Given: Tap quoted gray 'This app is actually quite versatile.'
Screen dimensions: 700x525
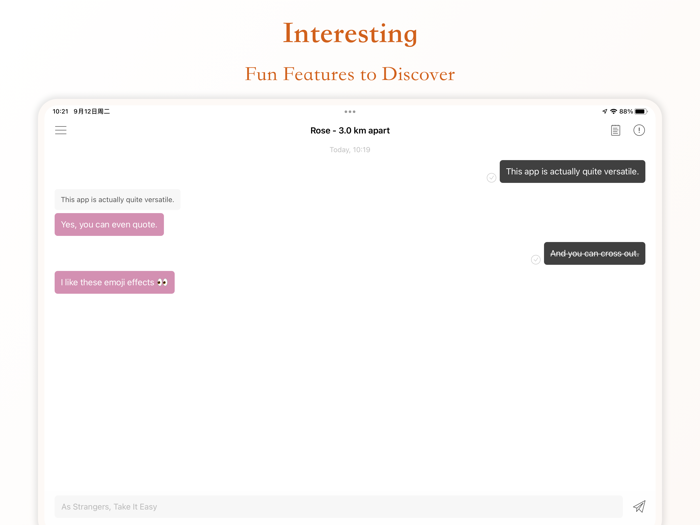Looking at the screenshot, I should click(117, 200).
